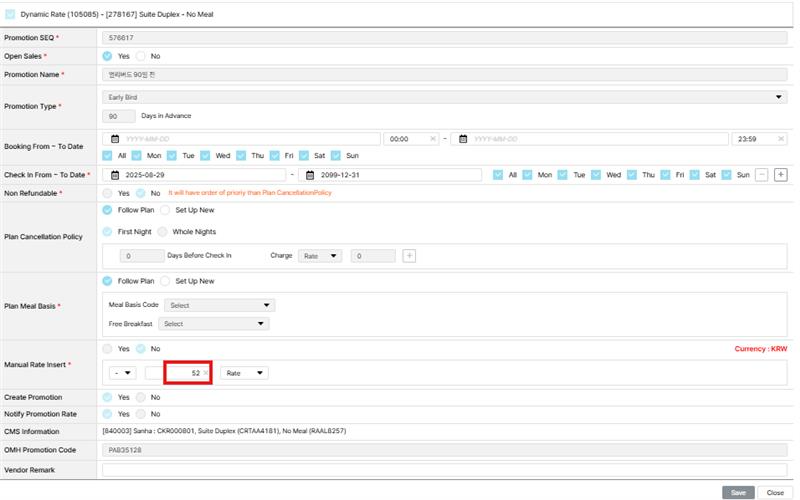Image resolution: width=800 pixels, height=500 pixels.
Task: Toggle check-in day Mon checkbox
Action: point(528,175)
